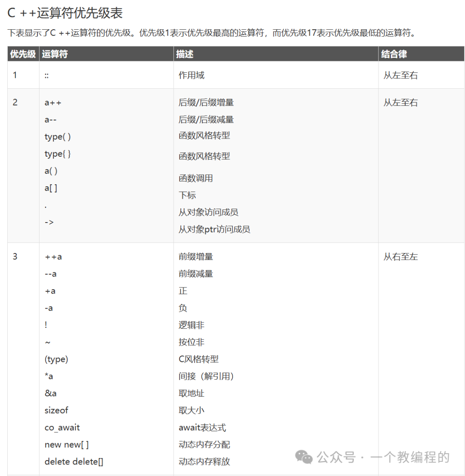The width and height of the screenshot is (465, 476).
Task: Click the 动态内存分配 description
Action: tap(204, 445)
